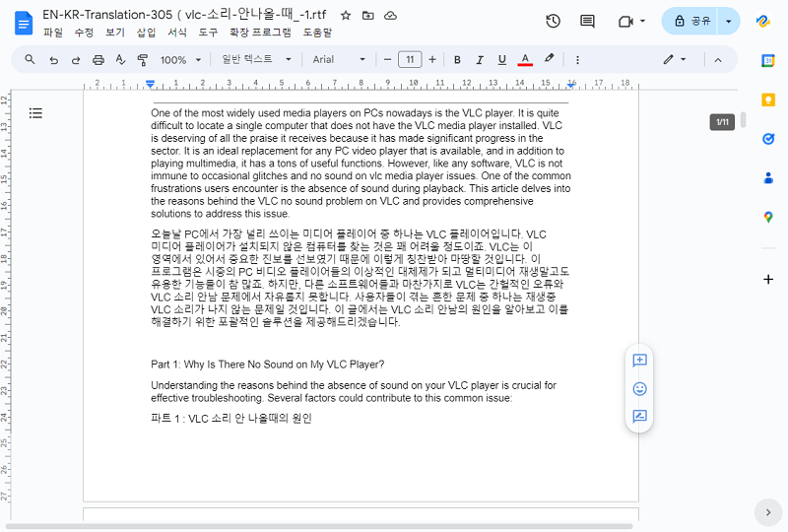788x532 pixels.
Task: Get add-ons with plus icon
Action: click(768, 279)
